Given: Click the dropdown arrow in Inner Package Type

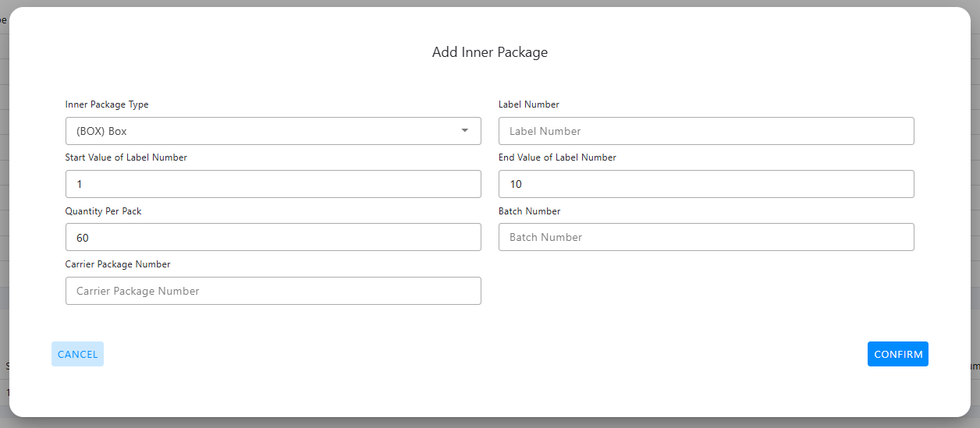Looking at the screenshot, I should 465,131.
